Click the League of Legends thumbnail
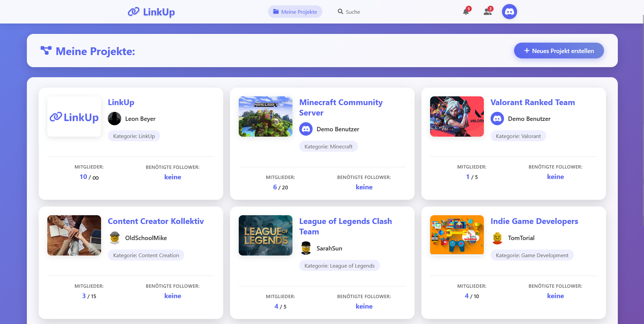644x324 pixels. click(x=266, y=235)
